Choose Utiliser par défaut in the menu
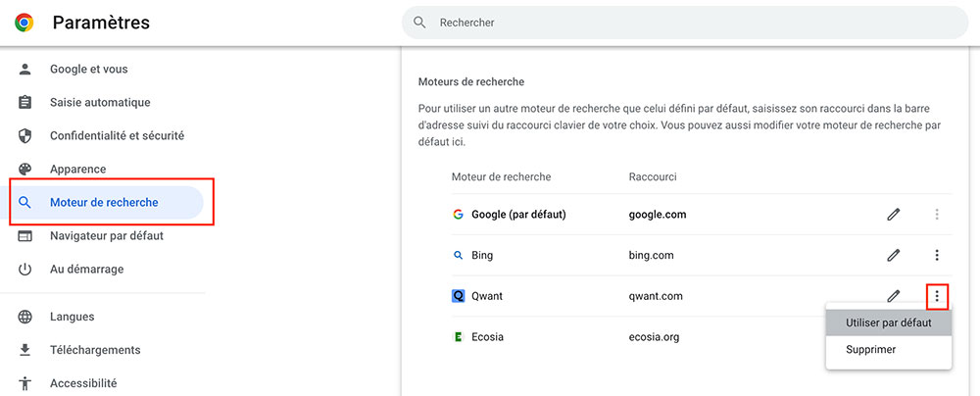 [888, 323]
